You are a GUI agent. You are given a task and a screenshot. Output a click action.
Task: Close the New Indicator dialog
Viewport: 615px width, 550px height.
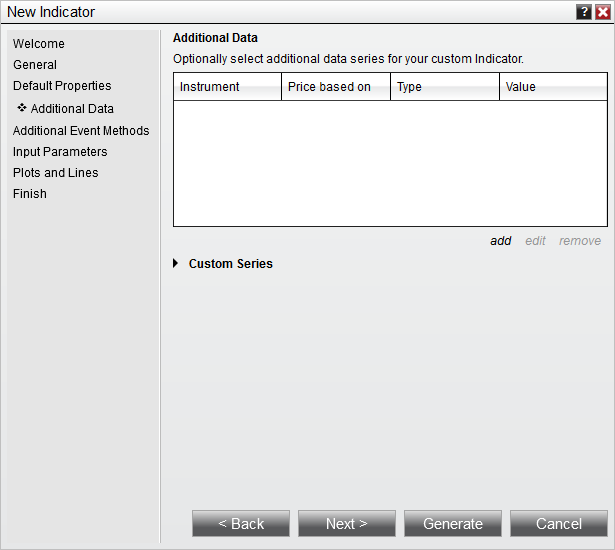(x=602, y=12)
